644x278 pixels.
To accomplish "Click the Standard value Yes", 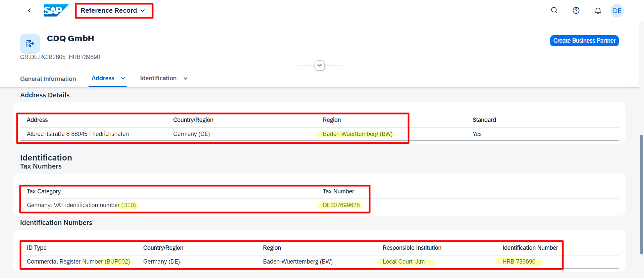I will point(477,134).
